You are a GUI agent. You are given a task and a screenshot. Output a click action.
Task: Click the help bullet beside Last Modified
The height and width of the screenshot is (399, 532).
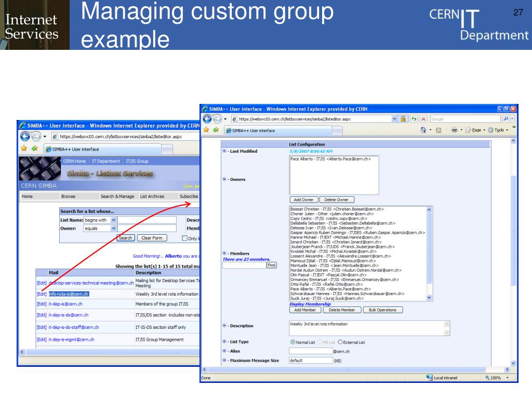click(x=224, y=151)
